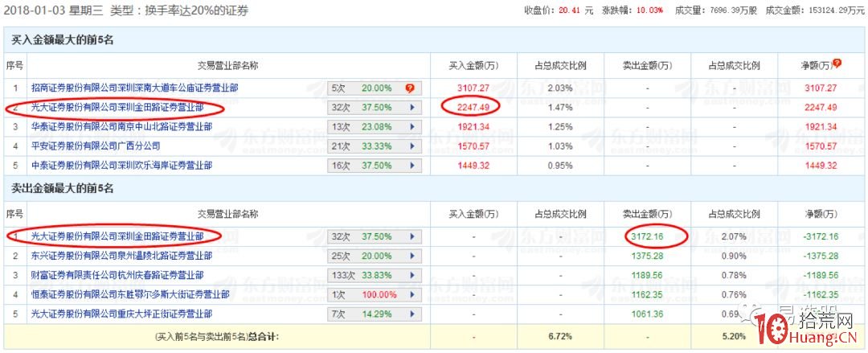Expand details arrow for 东兴证券 25次 20.00%

[x=411, y=256]
